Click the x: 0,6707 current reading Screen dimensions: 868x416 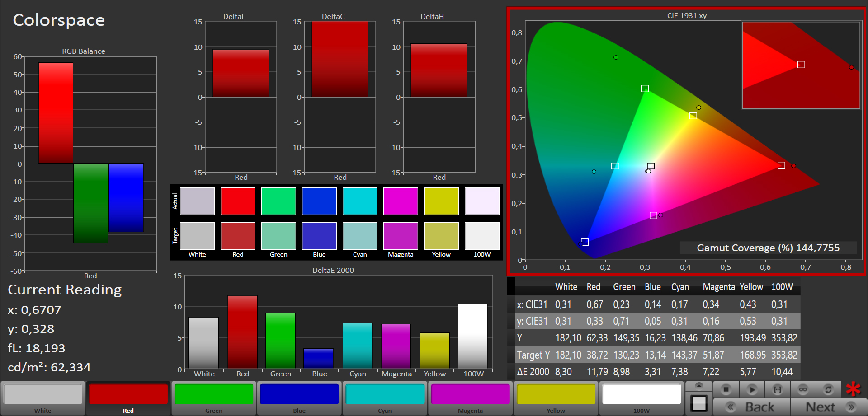34,310
